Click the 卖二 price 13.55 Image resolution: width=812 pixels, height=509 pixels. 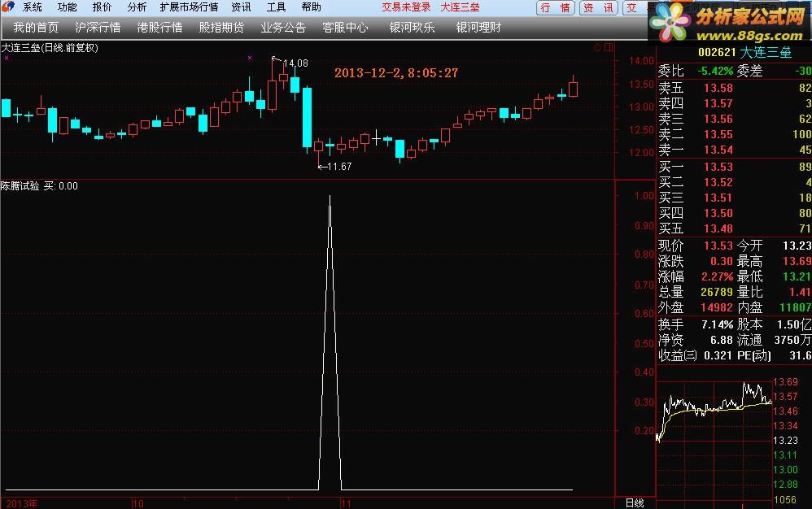tap(718, 134)
